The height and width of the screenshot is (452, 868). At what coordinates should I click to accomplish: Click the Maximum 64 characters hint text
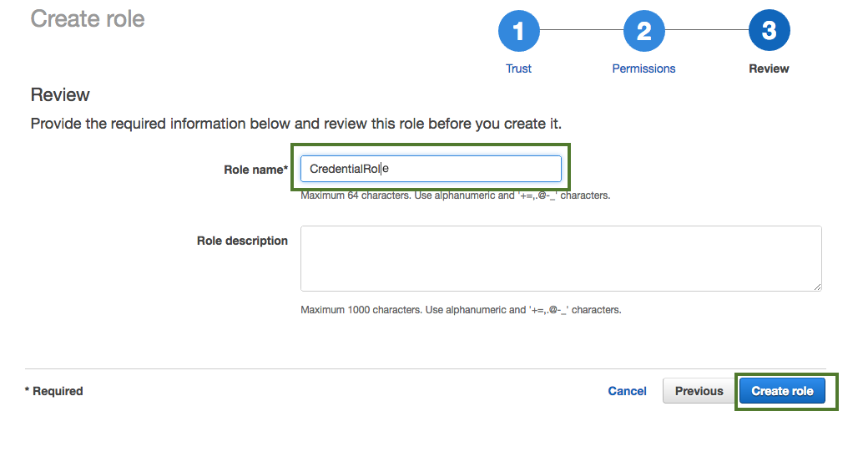pos(455,196)
